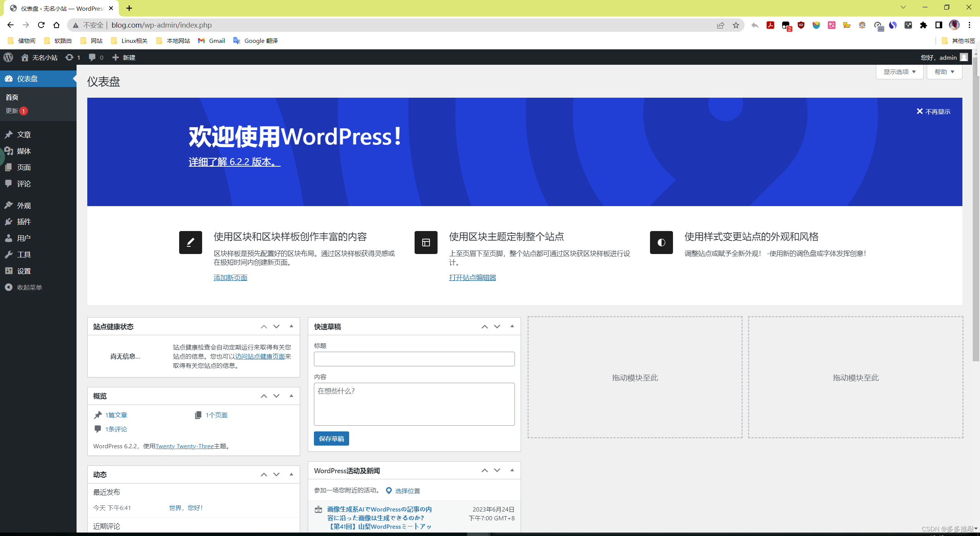Open the browser tab search chevron
980x536 pixels.
(903, 7)
